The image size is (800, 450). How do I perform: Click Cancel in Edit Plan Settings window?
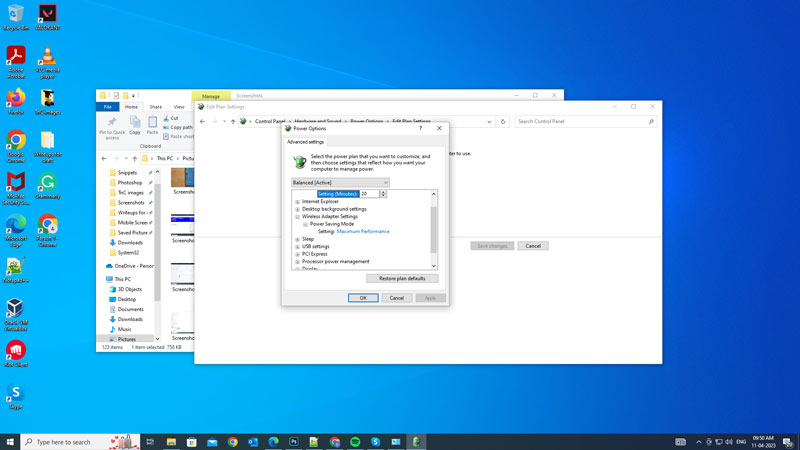[x=533, y=246]
